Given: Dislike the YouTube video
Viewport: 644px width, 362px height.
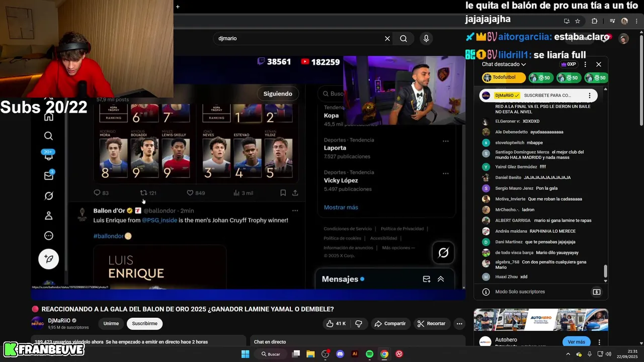Looking at the screenshot, I should click(359, 323).
